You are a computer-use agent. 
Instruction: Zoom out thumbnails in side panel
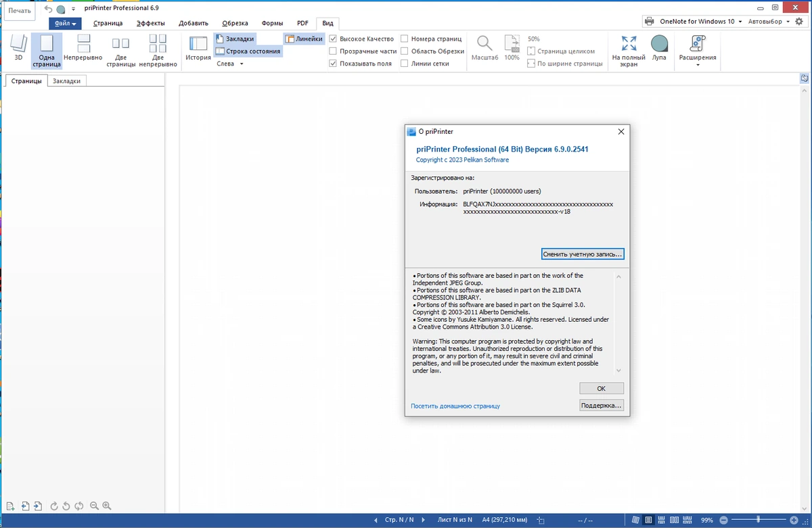94,506
